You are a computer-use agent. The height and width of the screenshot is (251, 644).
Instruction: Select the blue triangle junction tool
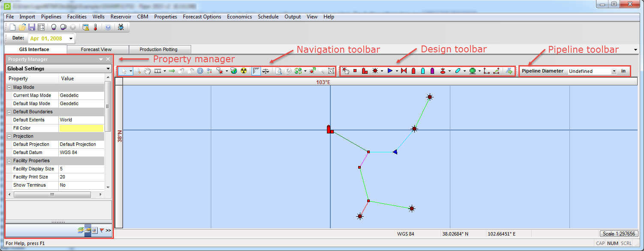click(390, 71)
